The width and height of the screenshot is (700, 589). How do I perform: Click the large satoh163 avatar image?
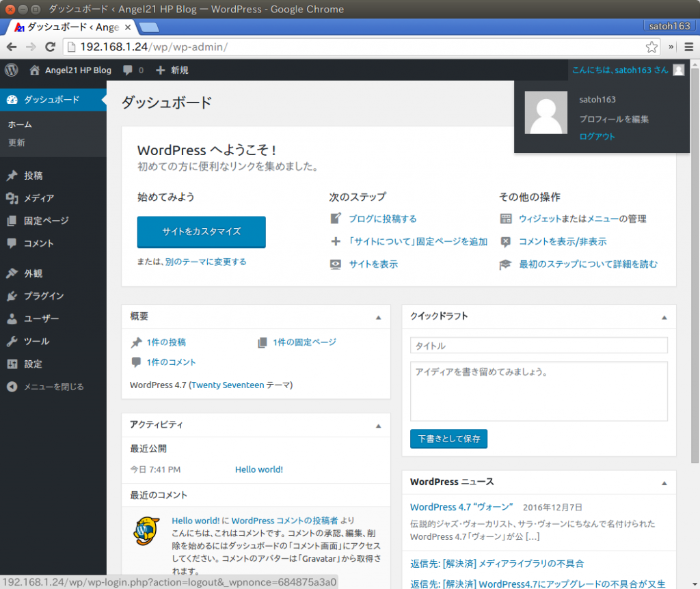tap(546, 113)
